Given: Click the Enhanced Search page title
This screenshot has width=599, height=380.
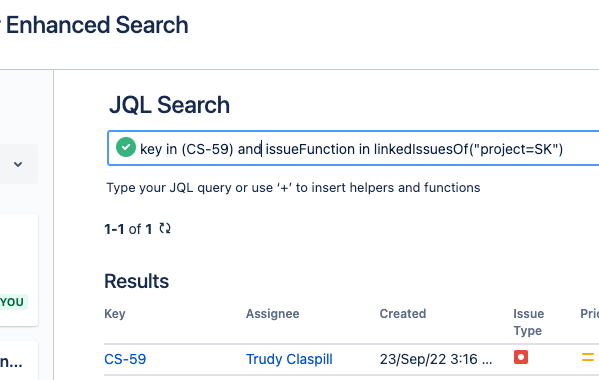Looking at the screenshot, I should pos(95,25).
